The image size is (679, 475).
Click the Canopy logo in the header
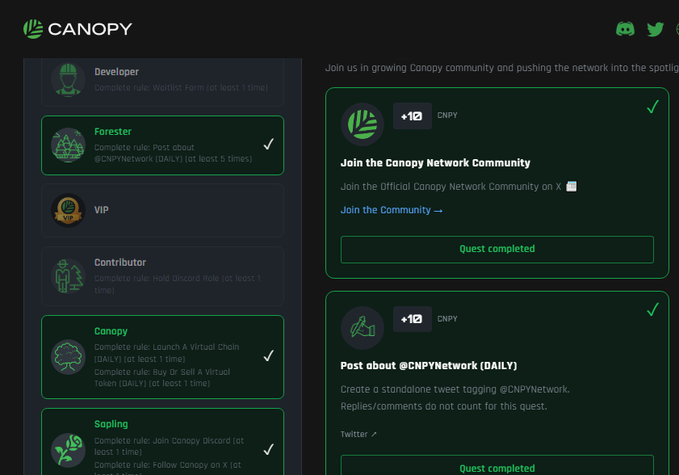tap(78, 29)
